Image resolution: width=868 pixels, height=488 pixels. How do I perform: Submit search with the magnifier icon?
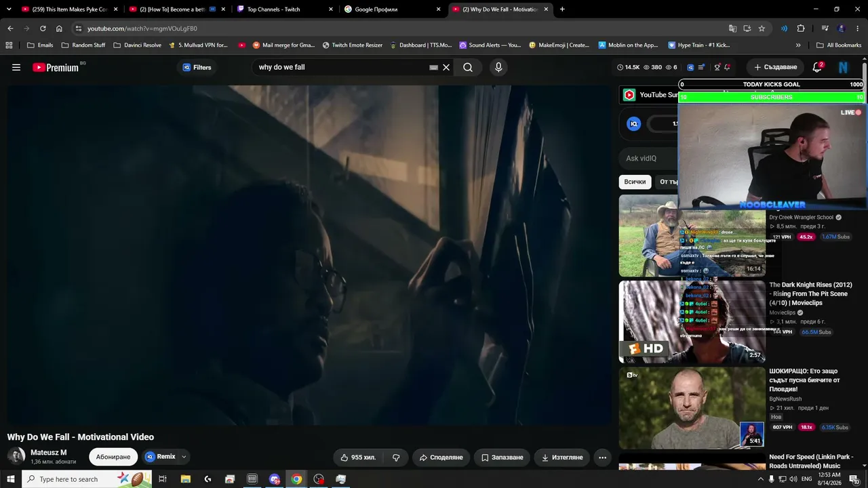click(468, 67)
